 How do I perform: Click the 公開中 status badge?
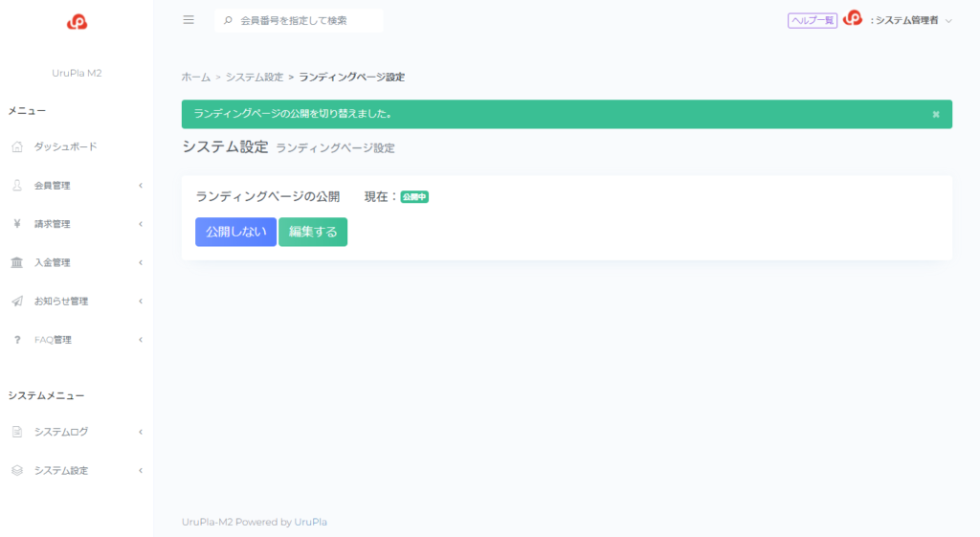pos(414,197)
